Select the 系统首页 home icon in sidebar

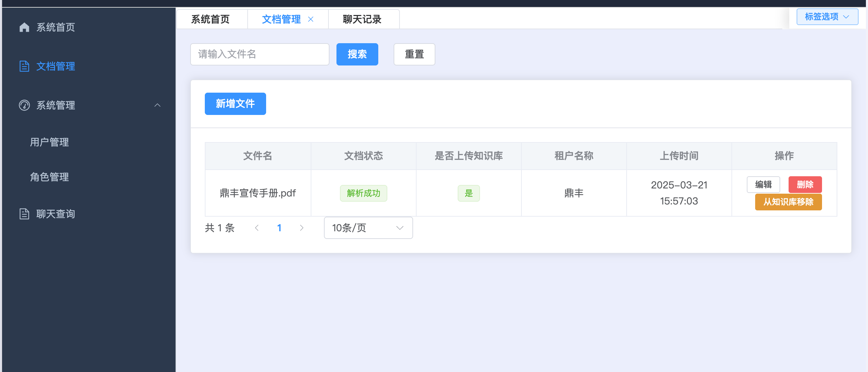tap(24, 27)
